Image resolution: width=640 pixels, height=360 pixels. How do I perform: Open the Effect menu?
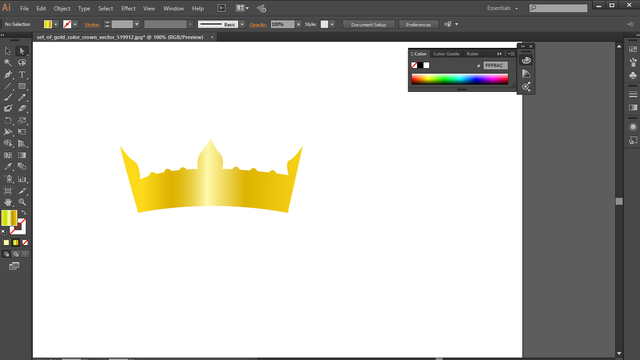click(128, 8)
